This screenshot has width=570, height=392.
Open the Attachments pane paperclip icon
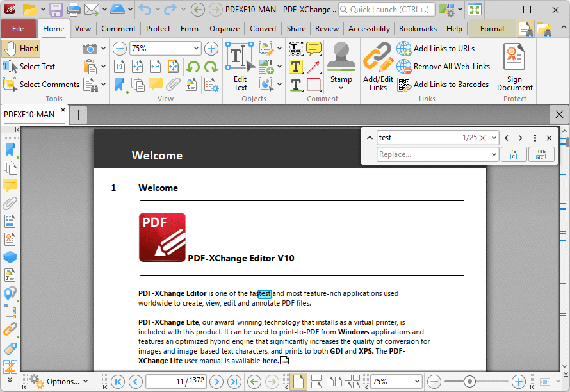(10, 204)
